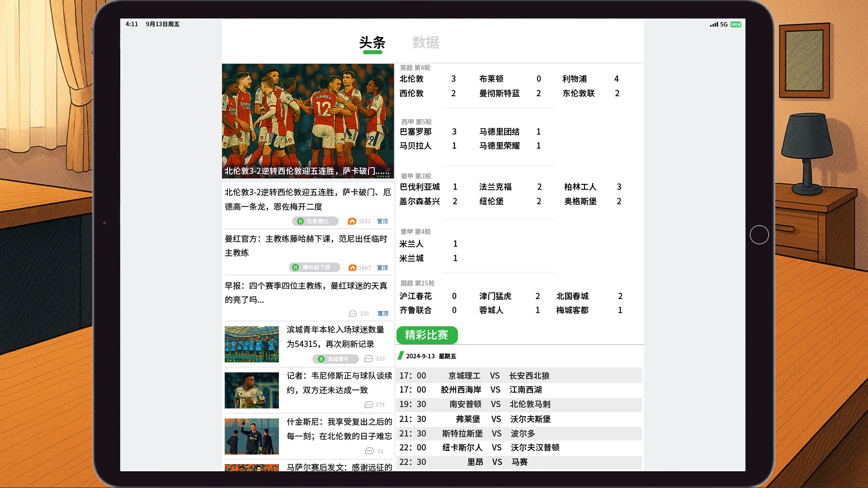
Task: Select the 北伦敦 3 西伦敦 2 score result
Action: [x=427, y=86]
